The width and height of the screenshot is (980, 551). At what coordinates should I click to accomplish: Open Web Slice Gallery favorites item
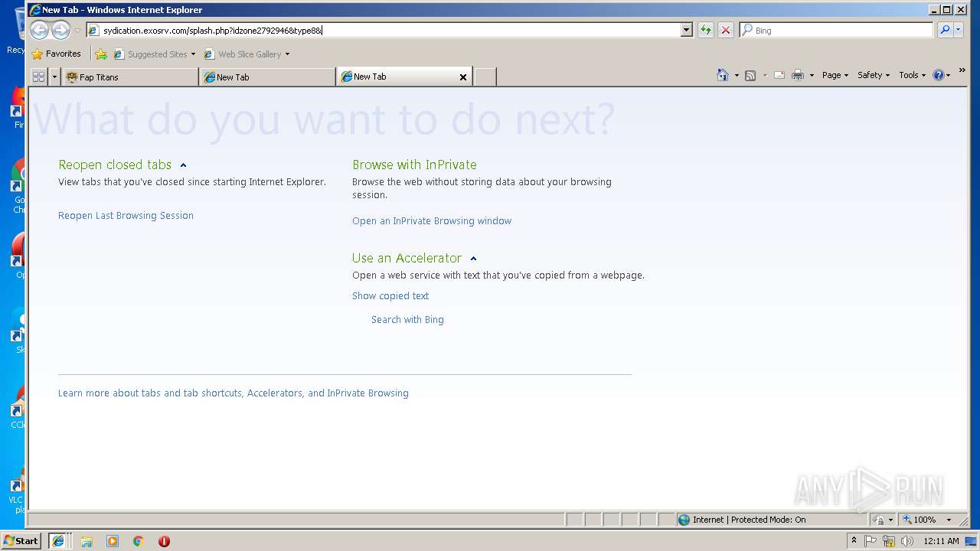243,54
